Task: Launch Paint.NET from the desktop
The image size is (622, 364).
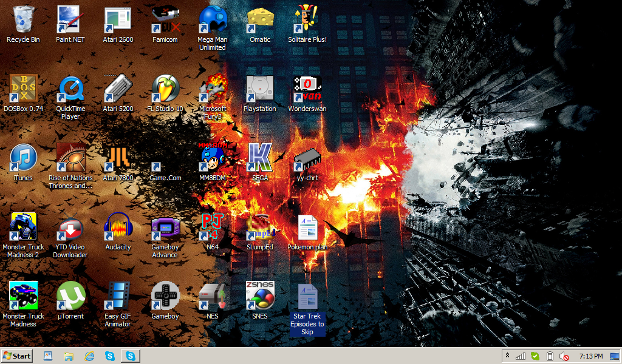Action: tap(70, 19)
